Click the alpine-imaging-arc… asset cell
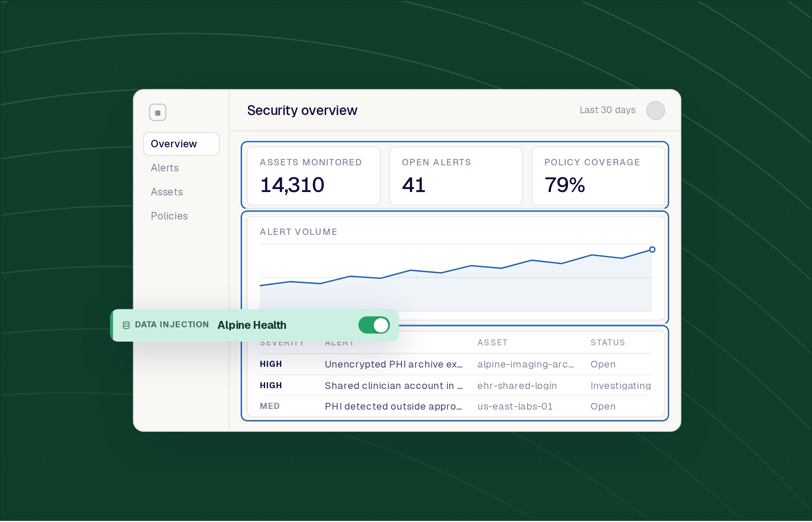The height and width of the screenshot is (522, 812). (x=526, y=364)
